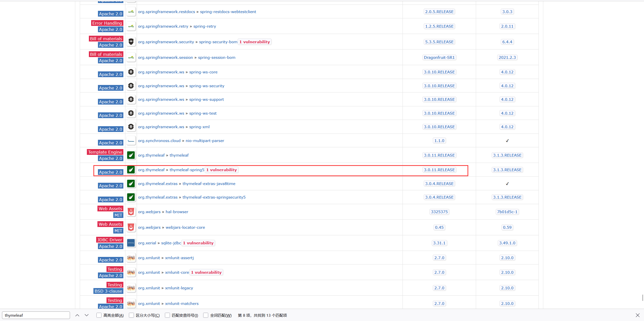
Task: Click the hal-browser webjars icon
Action: tap(131, 212)
